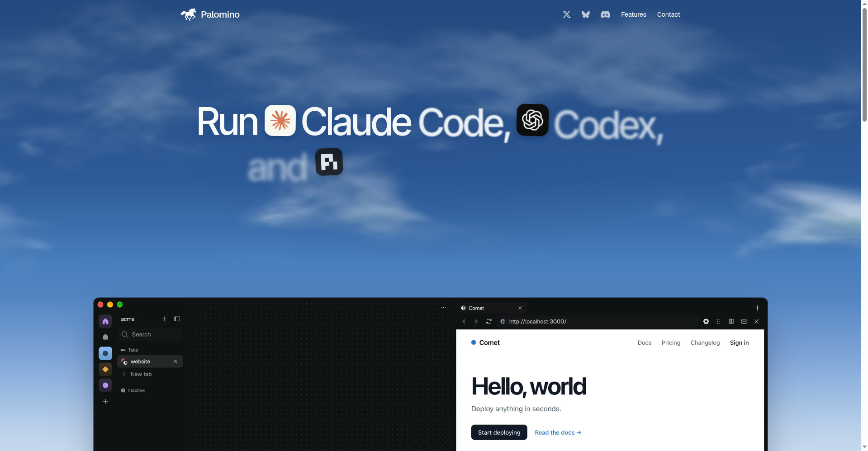The height and width of the screenshot is (451, 868).
Task: Open Pricing in Comet page
Action: coord(671,343)
